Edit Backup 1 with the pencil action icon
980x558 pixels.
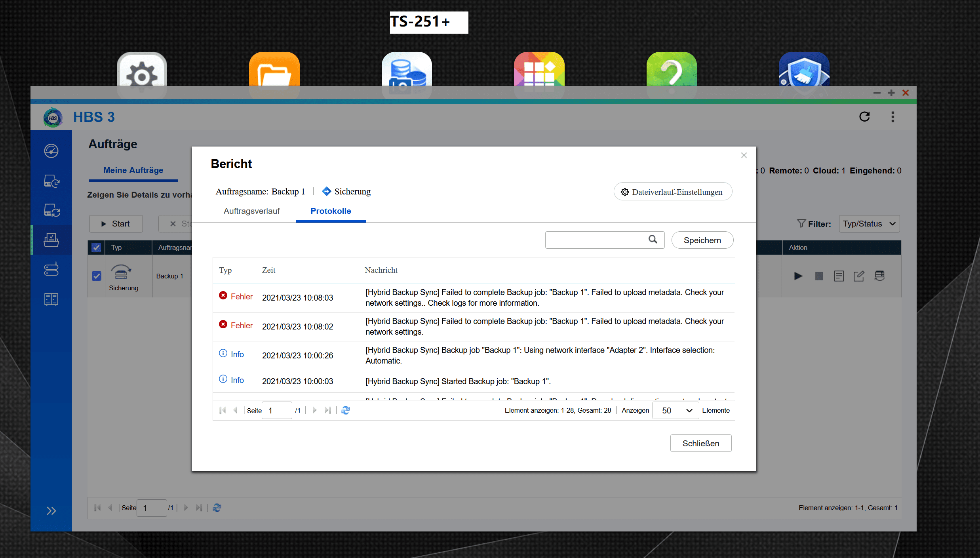click(859, 276)
